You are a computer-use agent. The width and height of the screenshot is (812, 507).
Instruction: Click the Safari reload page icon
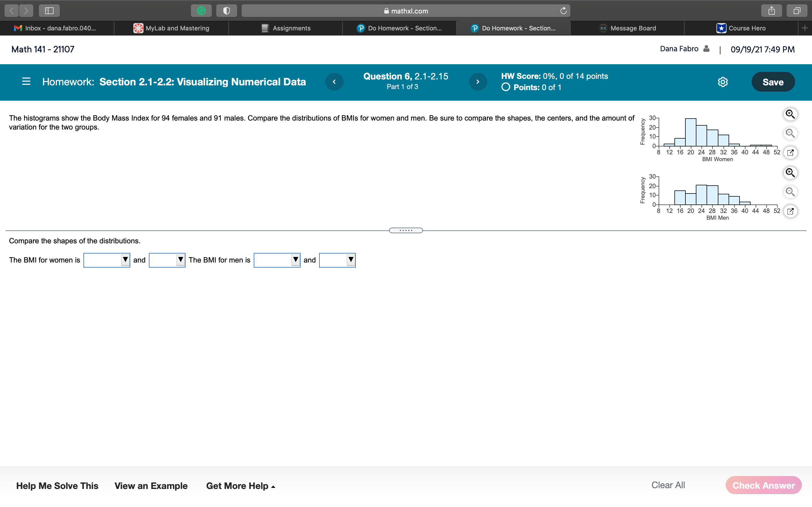(x=563, y=11)
